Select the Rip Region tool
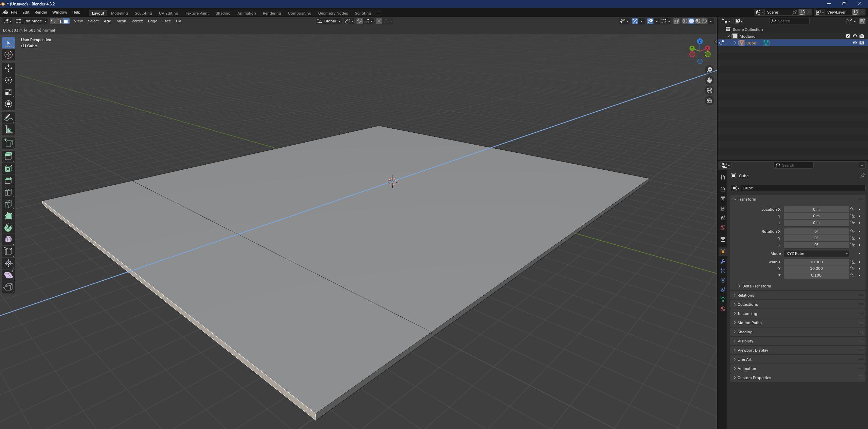Screen dimensions: 868x429 point(8,287)
